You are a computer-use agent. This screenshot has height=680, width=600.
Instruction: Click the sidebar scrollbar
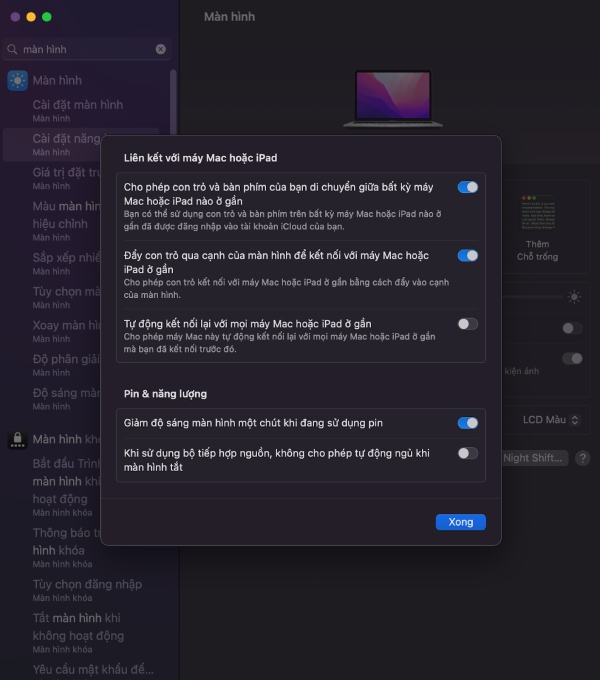(x=173, y=102)
